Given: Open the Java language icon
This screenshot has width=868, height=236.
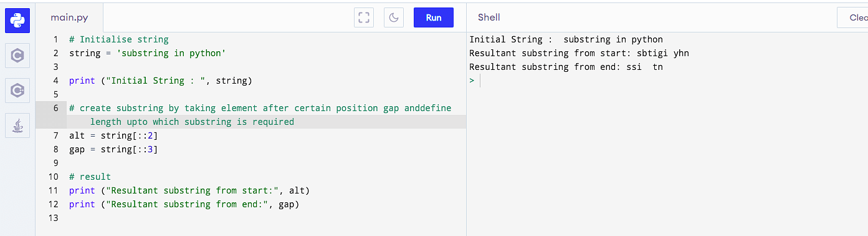Looking at the screenshot, I should tap(17, 125).
